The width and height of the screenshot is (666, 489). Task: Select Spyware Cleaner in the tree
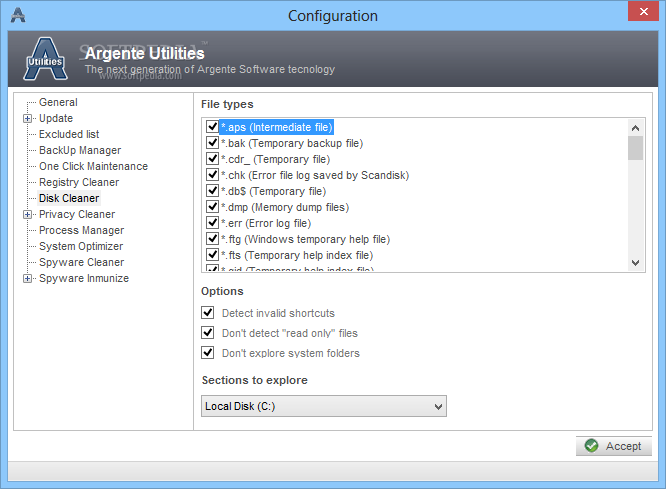[x=82, y=263]
